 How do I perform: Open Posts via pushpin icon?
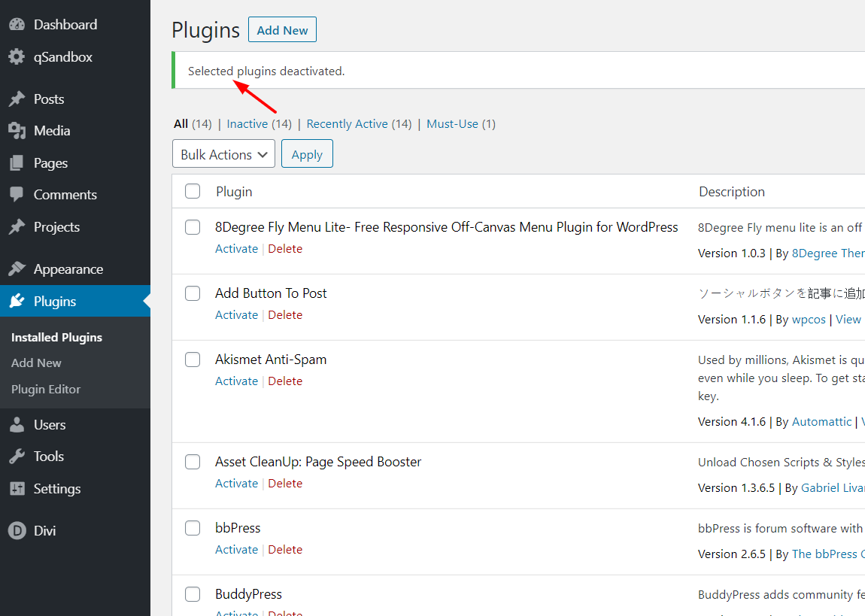(17, 99)
